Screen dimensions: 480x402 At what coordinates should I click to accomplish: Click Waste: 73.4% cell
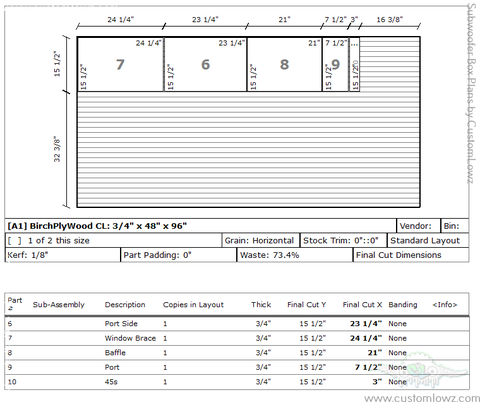[x=295, y=255]
